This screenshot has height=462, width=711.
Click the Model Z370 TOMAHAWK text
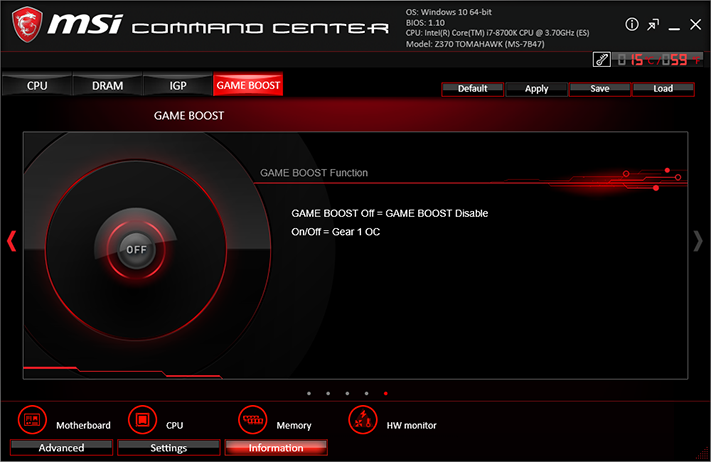pyautogui.click(x=475, y=44)
